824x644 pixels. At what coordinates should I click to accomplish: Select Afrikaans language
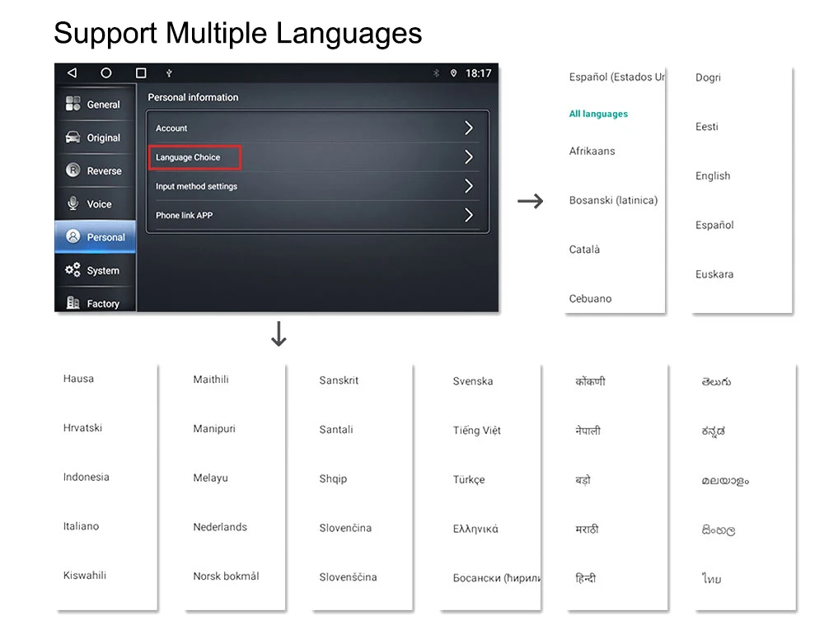pos(592,152)
